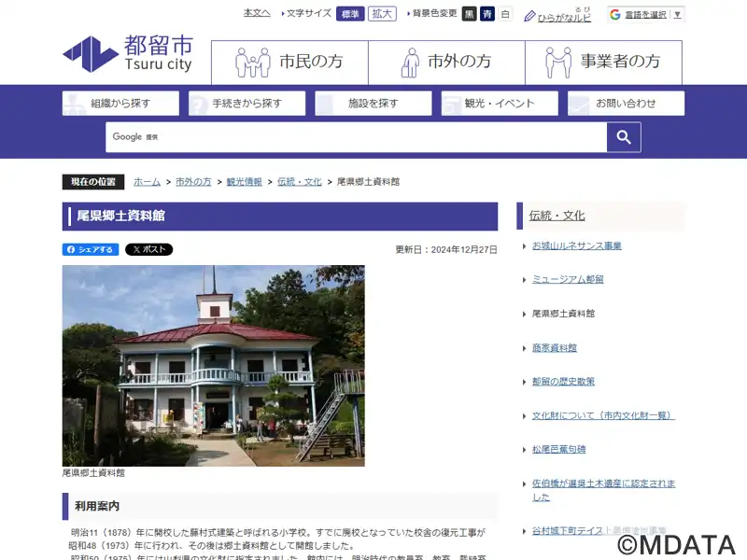Click the 現在の位置 breadcrumb label

[x=93, y=182]
